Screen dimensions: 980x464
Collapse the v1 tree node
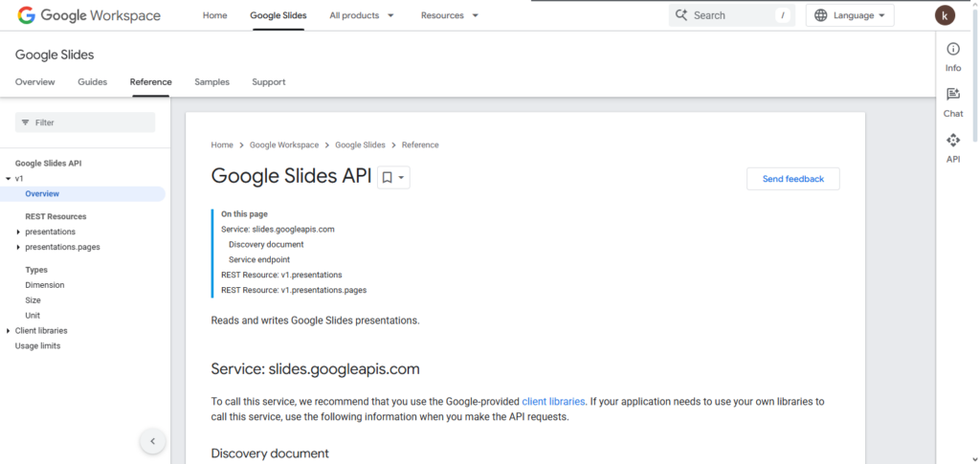[x=8, y=179]
